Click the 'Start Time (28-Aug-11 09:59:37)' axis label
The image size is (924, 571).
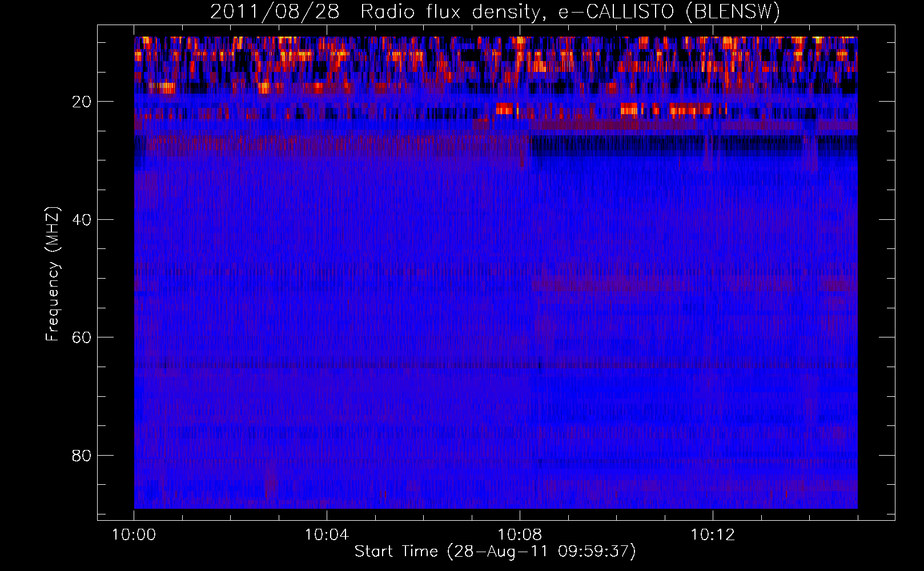pos(495,552)
